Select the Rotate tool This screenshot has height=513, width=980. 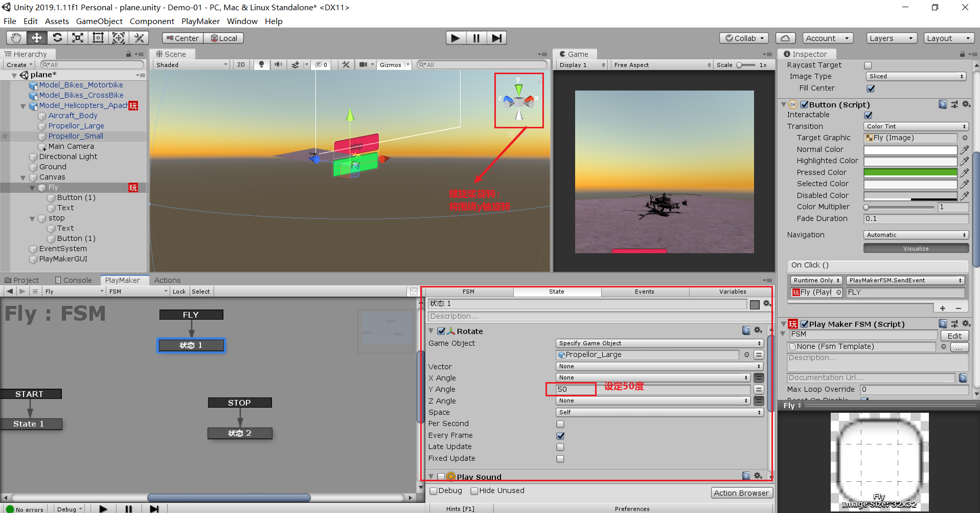tap(57, 37)
